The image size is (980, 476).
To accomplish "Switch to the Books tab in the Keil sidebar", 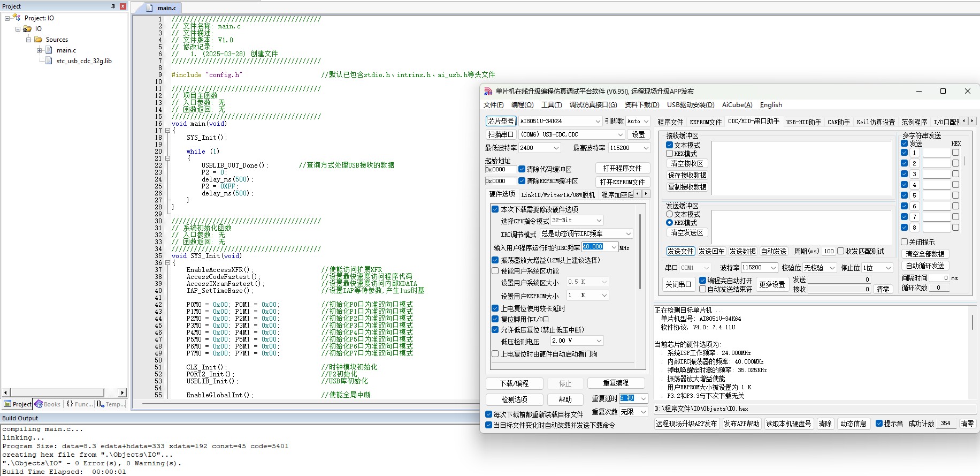I will (x=48, y=404).
